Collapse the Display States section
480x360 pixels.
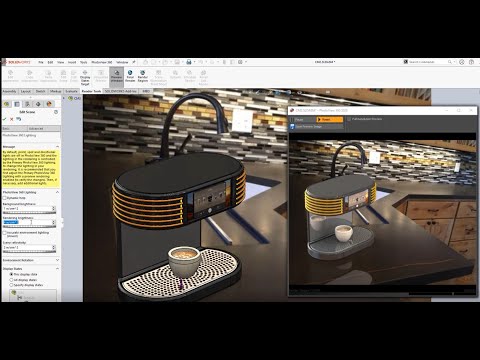(x=57, y=269)
